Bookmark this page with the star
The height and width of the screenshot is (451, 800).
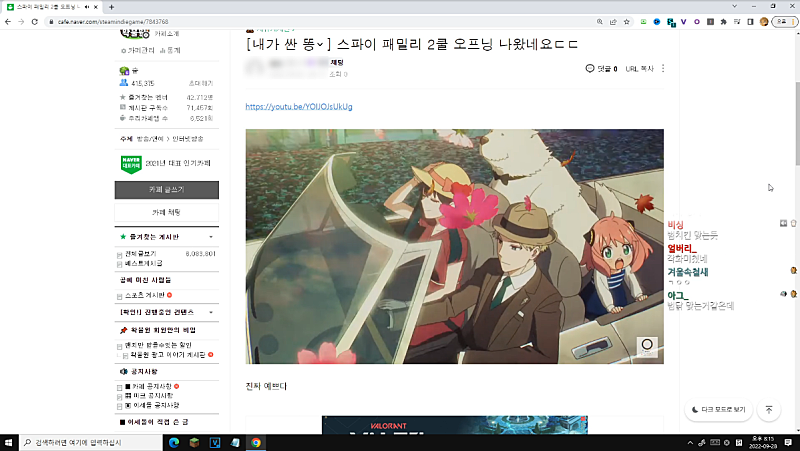coord(627,22)
